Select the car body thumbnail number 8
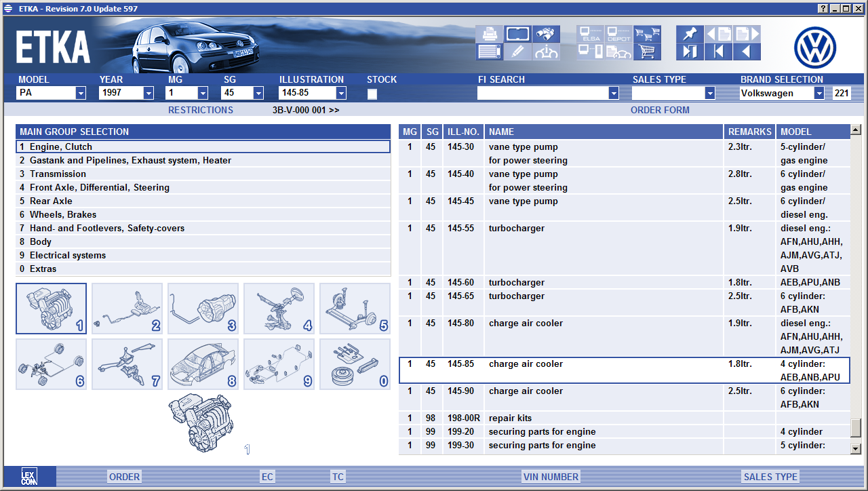Image resolution: width=868 pixels, height=491 pixels. tap(203, 365)
